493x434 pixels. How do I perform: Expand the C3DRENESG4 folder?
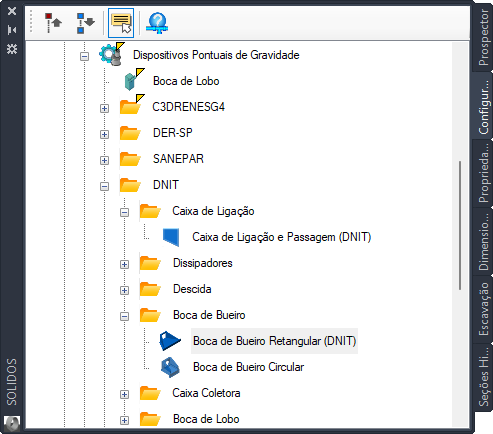tap(104, 108)
